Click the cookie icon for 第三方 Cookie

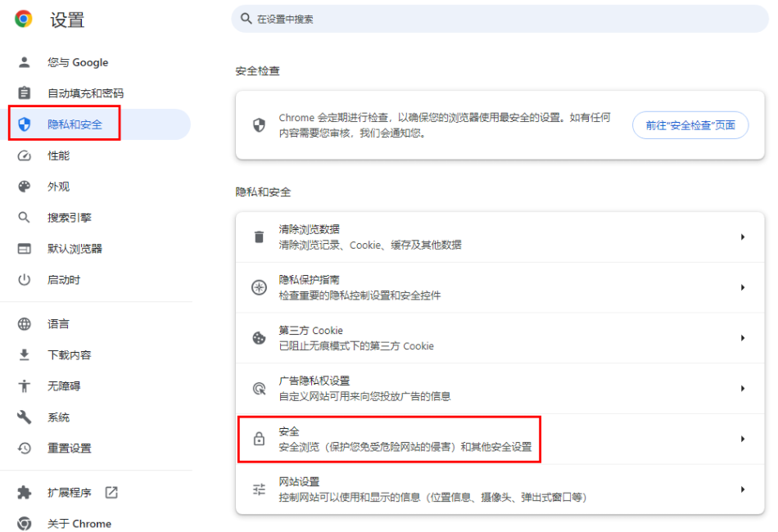coord(259,338)
